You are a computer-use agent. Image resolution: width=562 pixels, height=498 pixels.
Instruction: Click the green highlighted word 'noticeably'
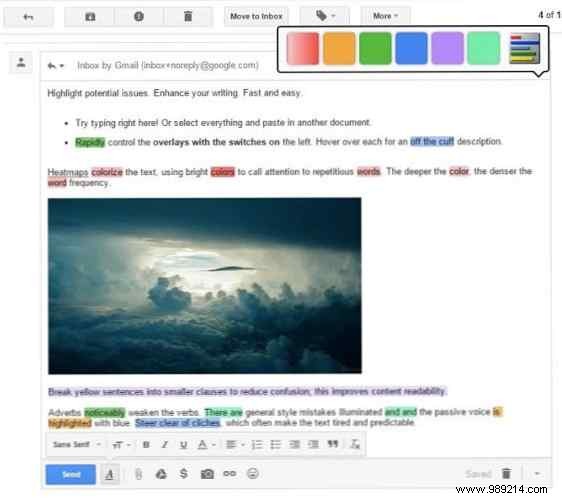[105, 413]
